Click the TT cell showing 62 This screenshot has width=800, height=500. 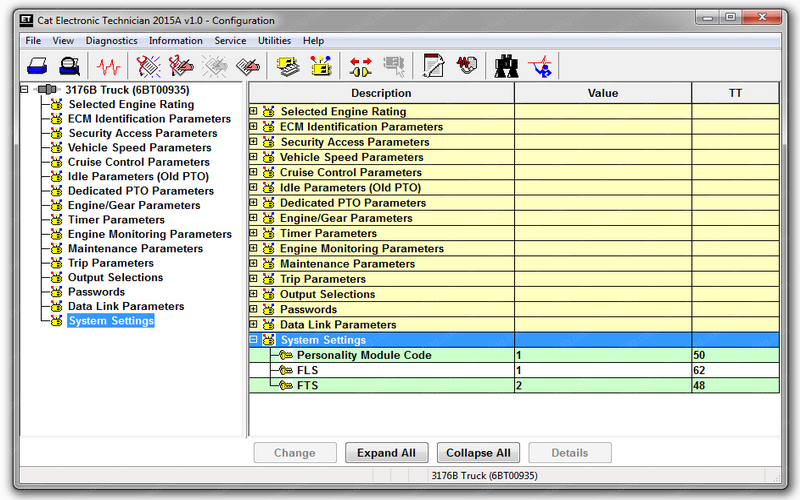click(735, 370)
